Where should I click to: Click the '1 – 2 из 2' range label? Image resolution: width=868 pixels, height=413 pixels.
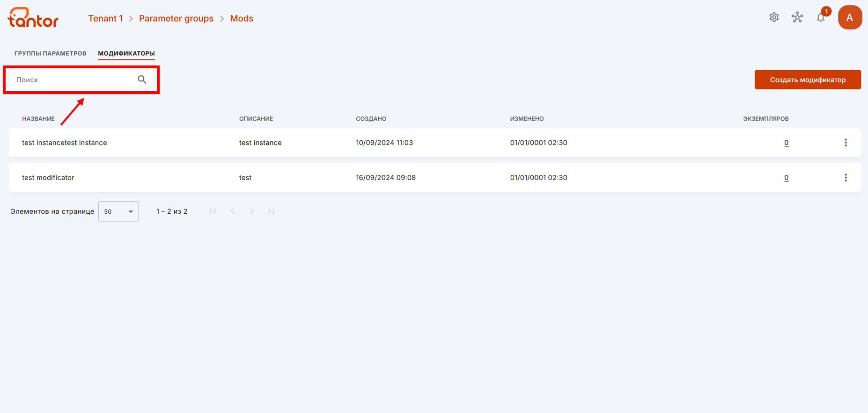(172, 211)
